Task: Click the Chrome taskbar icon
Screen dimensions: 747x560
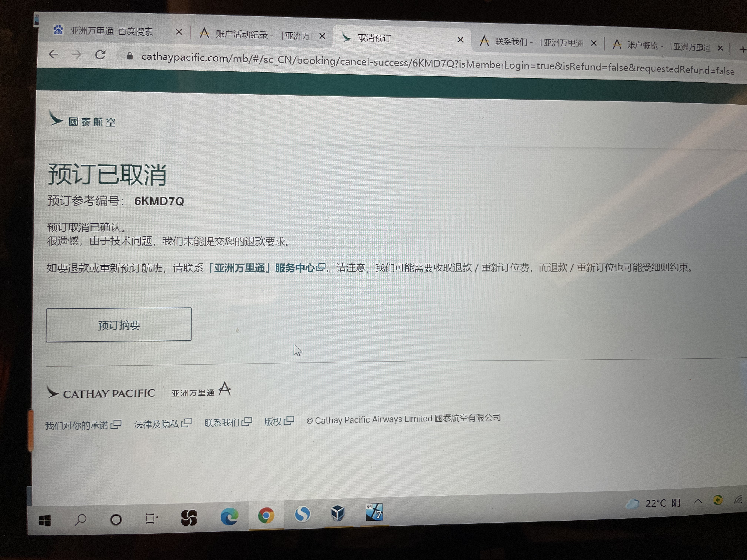Action: point(266,515)
